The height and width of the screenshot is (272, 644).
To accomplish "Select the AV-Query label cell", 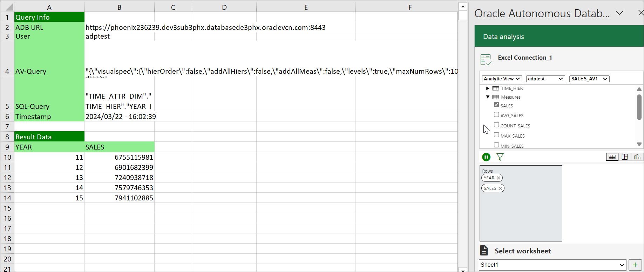I will click(49, 59).
